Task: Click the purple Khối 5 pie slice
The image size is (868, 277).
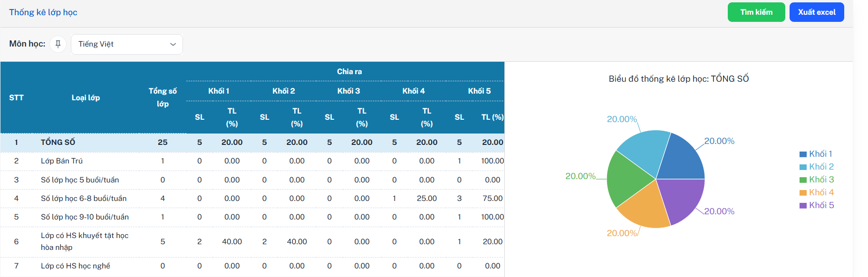Action: (x=682, y=200)
